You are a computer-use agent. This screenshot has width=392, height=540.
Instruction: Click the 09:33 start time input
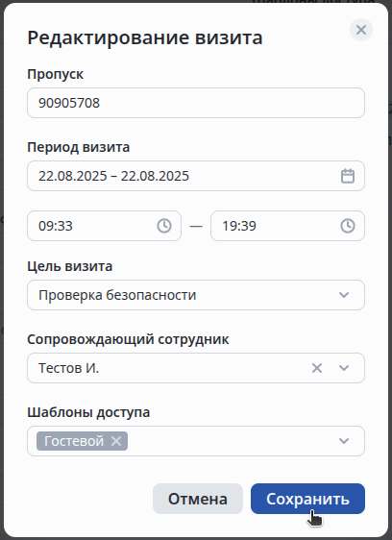pos(104,226)
